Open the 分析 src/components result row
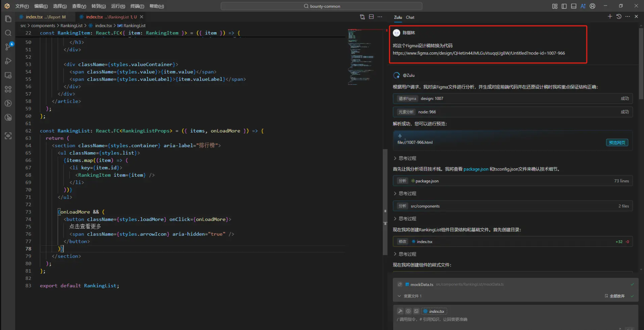This screenshot has height=330, width=644. pyautogui.click(x=513, y=206)
